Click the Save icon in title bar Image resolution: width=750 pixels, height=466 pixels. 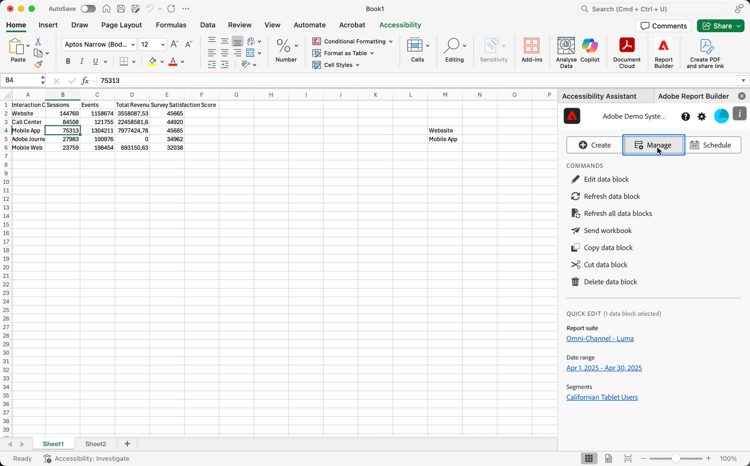[x=121, y=9]
